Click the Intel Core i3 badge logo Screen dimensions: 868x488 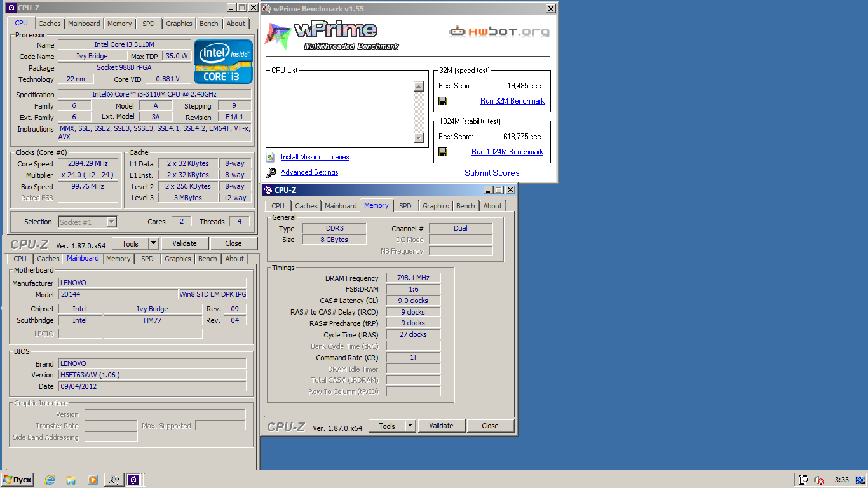pos(223,62)
